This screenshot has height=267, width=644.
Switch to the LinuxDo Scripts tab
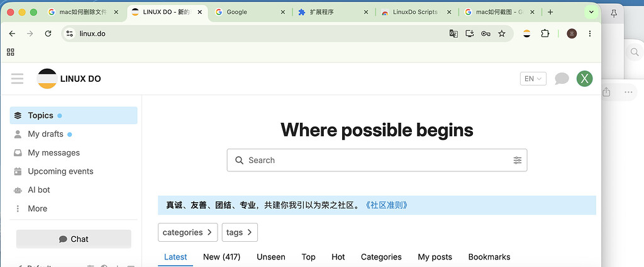[x=416, y=13]
